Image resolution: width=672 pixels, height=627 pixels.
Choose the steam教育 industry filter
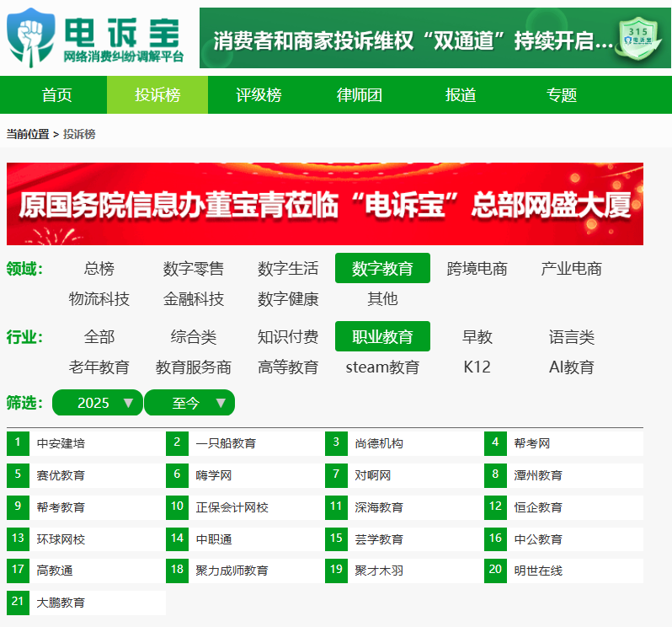(382, 367)
